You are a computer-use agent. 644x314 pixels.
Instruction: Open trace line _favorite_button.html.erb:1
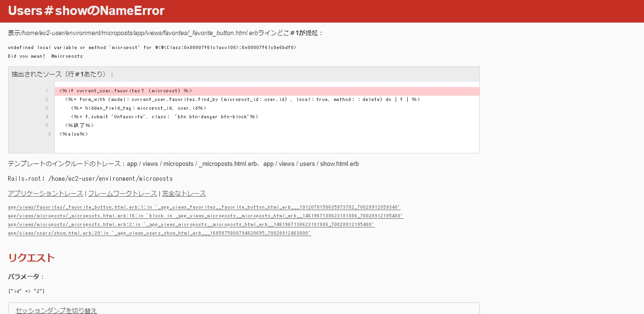point(204,207)
